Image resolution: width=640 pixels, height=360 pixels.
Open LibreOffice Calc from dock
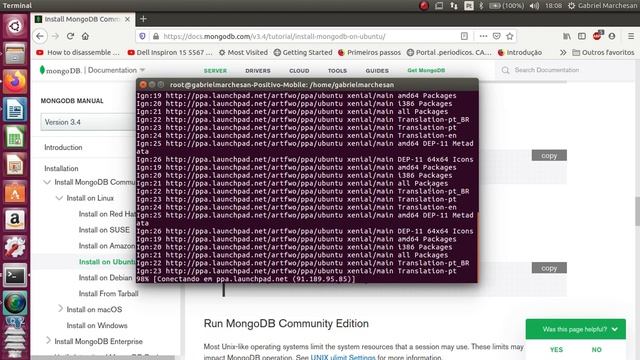click(15, 137)
